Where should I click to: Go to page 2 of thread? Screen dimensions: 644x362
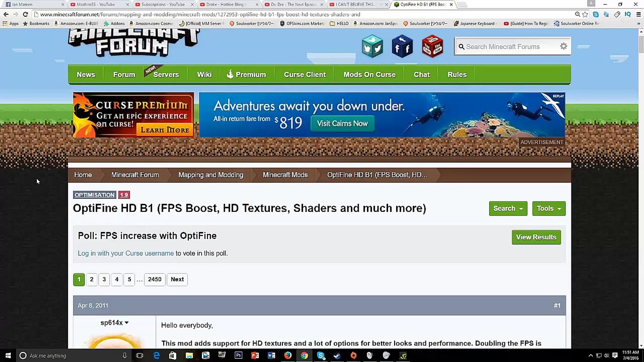coord(92,279)
